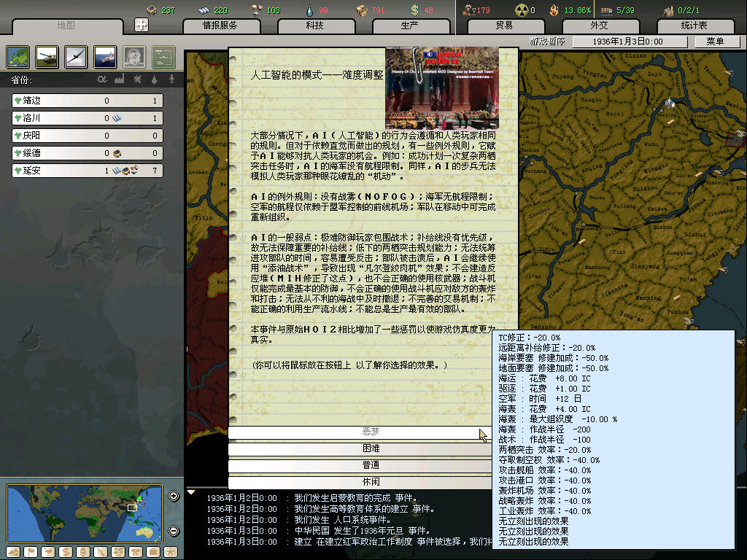Click the oil drop icon showing 99

(x=309, y=10)
